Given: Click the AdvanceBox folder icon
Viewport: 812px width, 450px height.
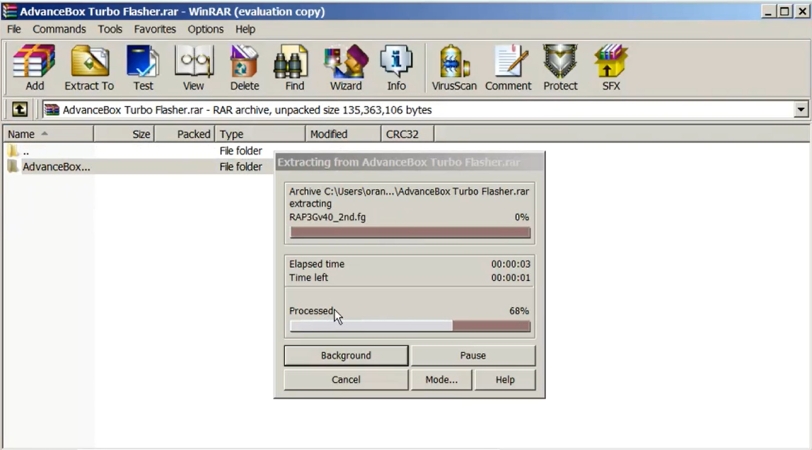Looking at the screenshot, I should pos(13,167).
